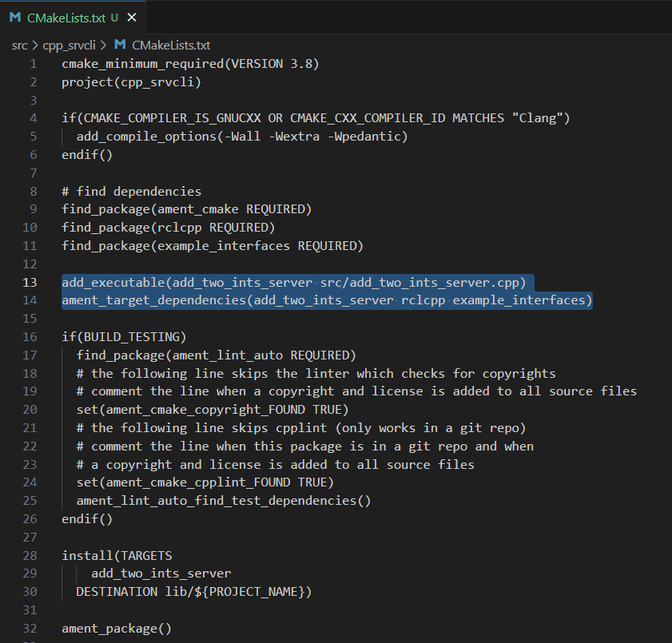Close the CMakeLists.txt tab
Viewport: 672px width, 643px height.
(132, 18)
